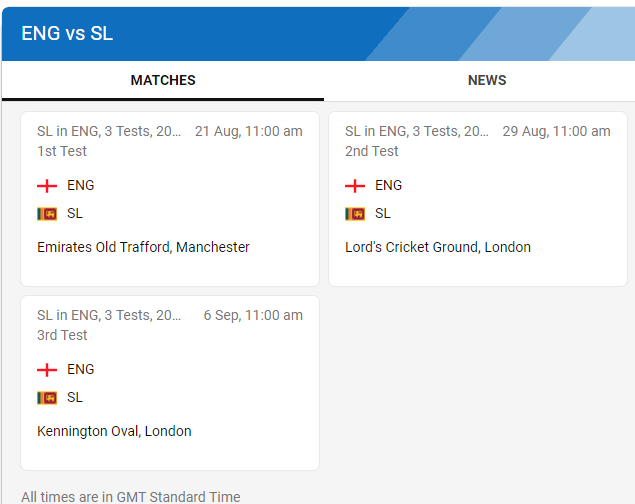Open the 2nd Test series title link
Image resolution: width=635 pixels, height=504 pixels.
pos(417,132)
